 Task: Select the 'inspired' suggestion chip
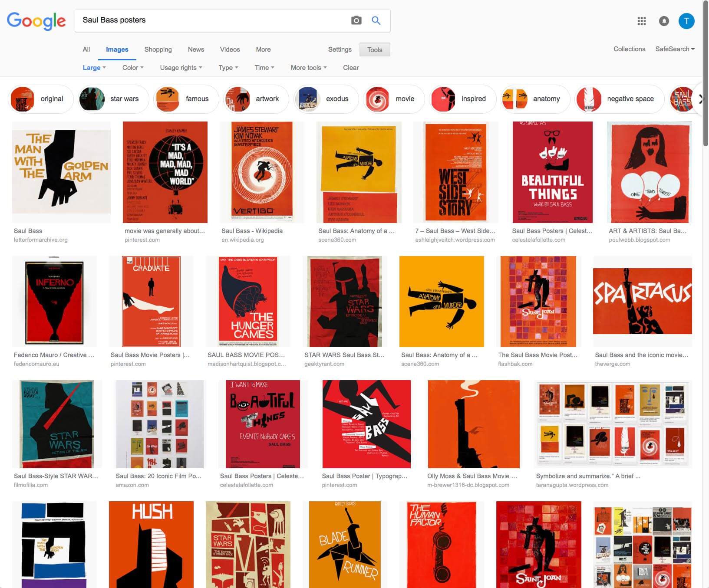tap(462, 99)
